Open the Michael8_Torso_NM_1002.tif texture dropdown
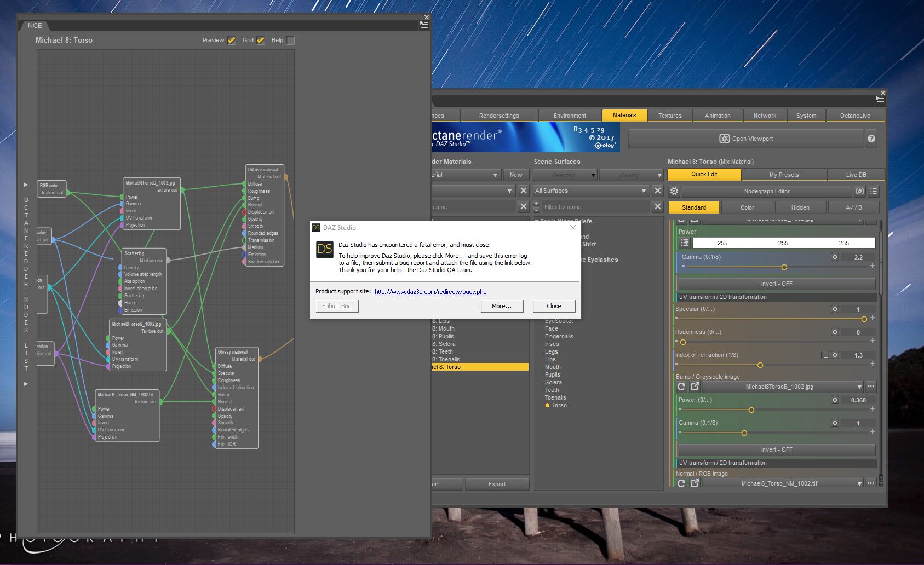The width and height of the screenshot is (924, 565). click(x=783, y=483)
